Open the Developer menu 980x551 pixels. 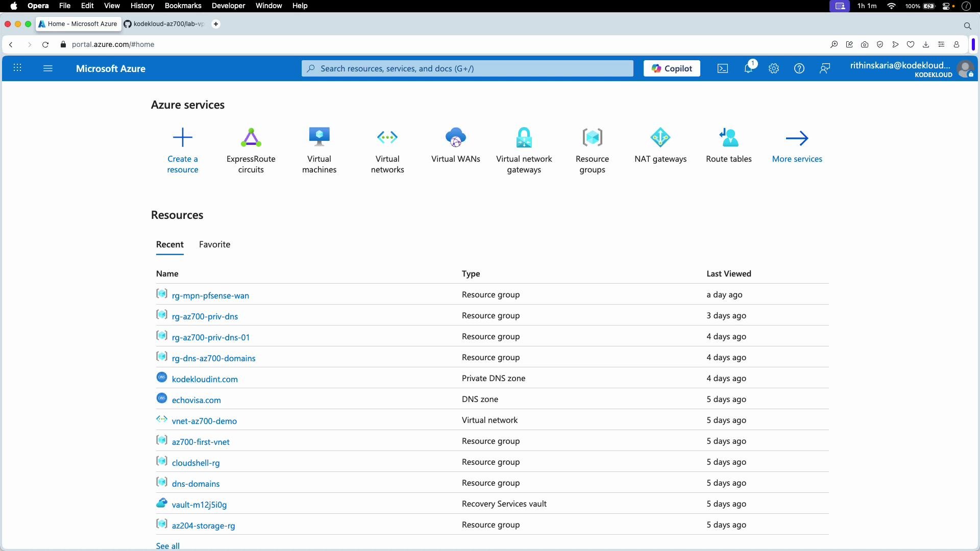tap(228, 6)
